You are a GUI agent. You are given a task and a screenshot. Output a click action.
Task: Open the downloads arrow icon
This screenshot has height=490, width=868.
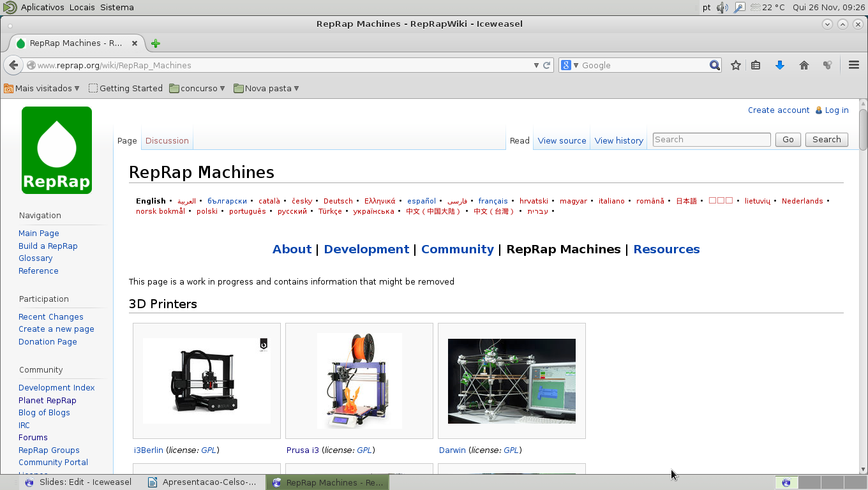tap(779, 65)
